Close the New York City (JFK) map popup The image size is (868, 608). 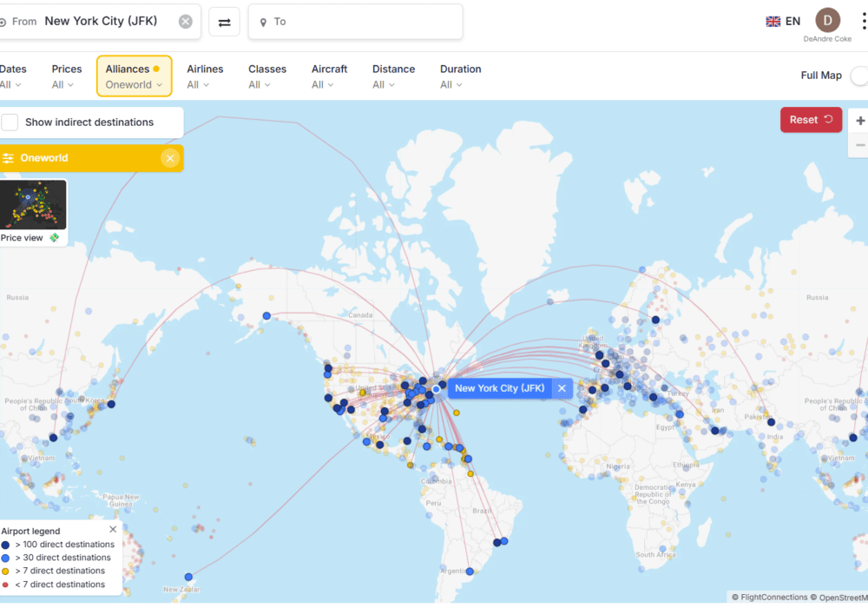coord(561,388)
